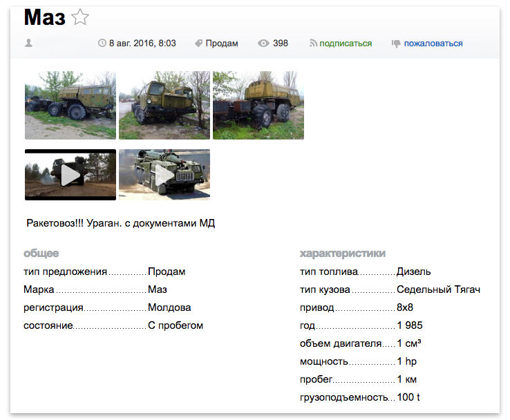This screenshot has height=420, width=510.
Task: Click the clock icon beside the date
Action: 102,44
